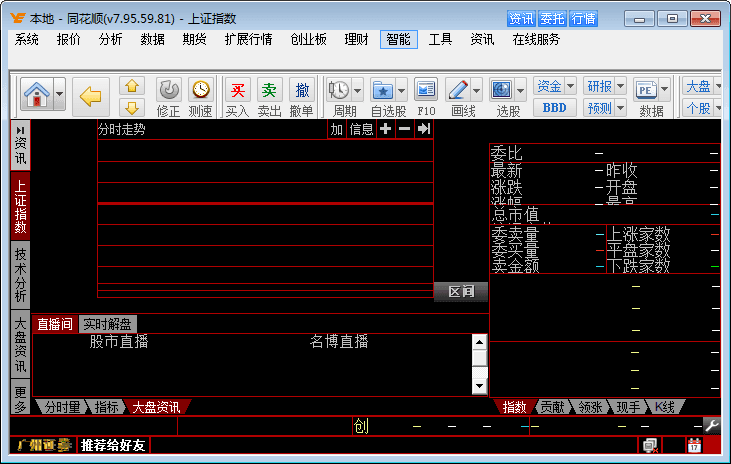The height and width of the screenshot is (464, 731).
Task: Click the 资讯 title bar button
Action: (521, 19)
